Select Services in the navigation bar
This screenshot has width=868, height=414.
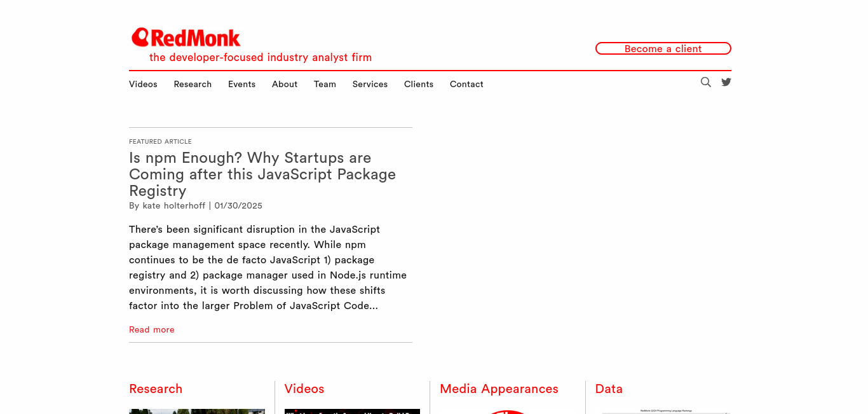370,84
